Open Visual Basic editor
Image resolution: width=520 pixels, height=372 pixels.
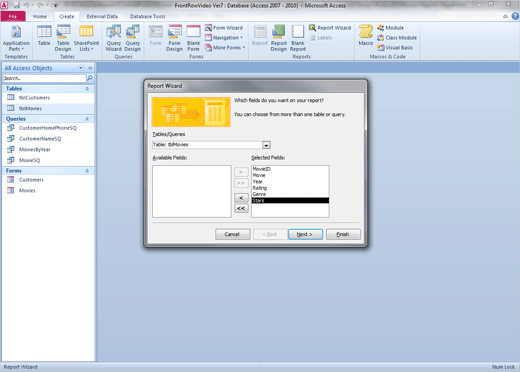(395, 48)
